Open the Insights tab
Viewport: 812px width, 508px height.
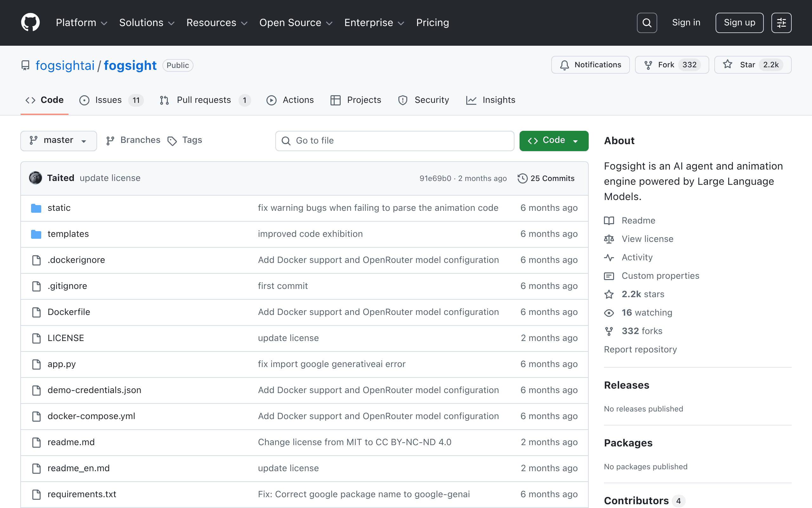coord(491,100)
